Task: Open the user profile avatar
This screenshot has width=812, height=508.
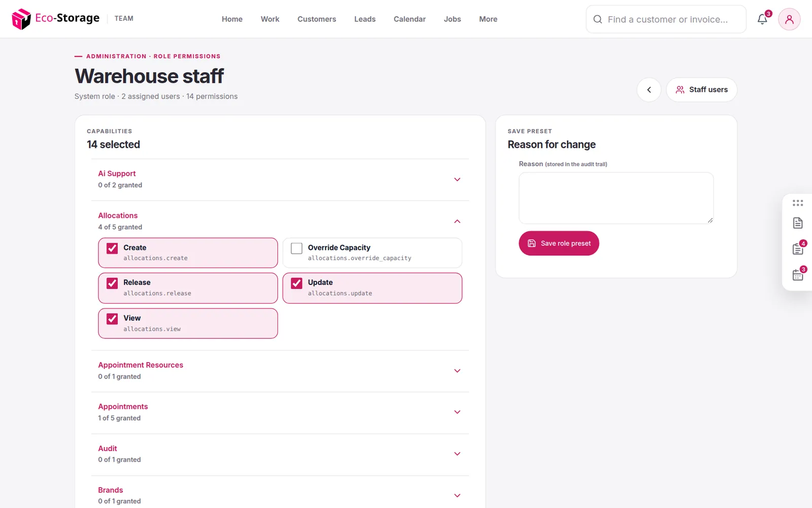Action: (789, 19)
